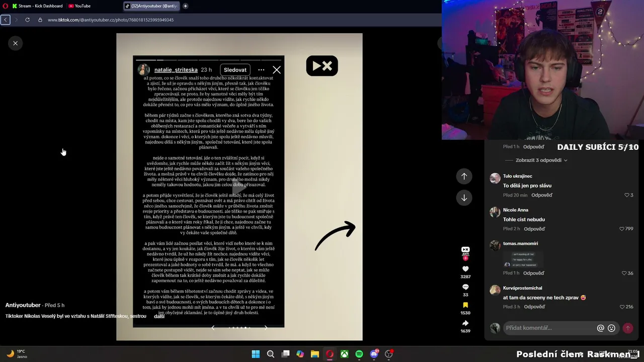This screenshot has width=644, height=362.
Task: Switch to the YouTube tab
Action: 80,6
